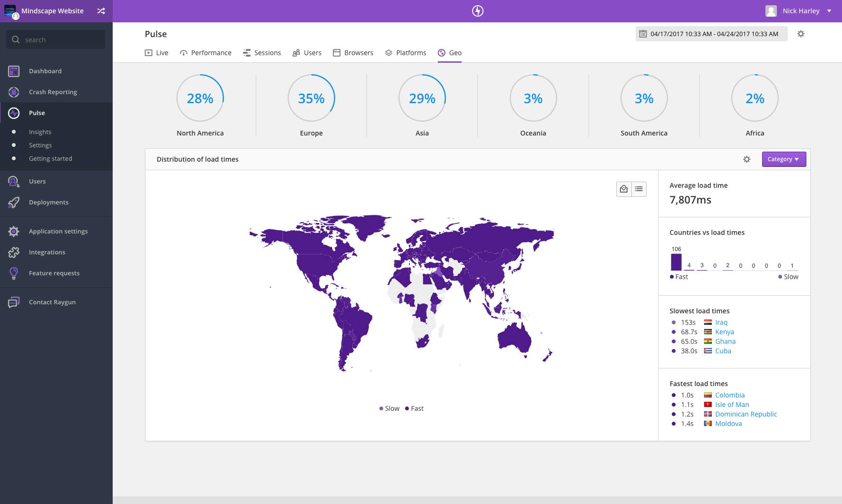Click the Users sidebar icon

[14, 182]
